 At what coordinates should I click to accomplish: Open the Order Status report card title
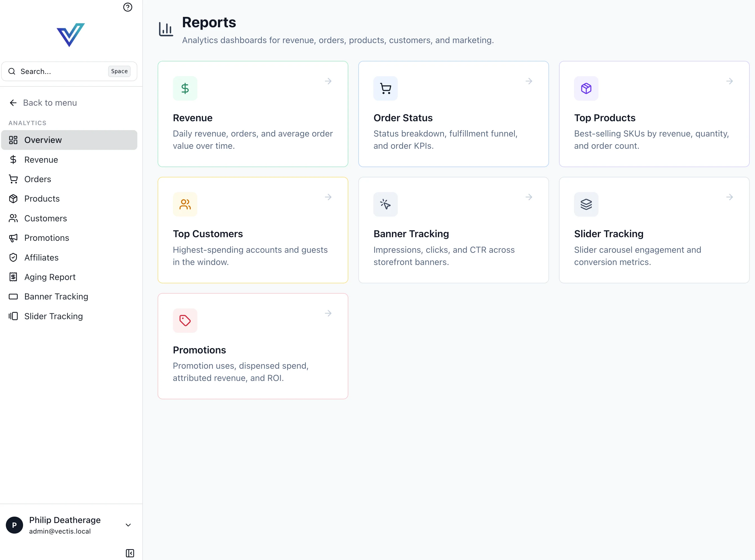tap(403, 118)
